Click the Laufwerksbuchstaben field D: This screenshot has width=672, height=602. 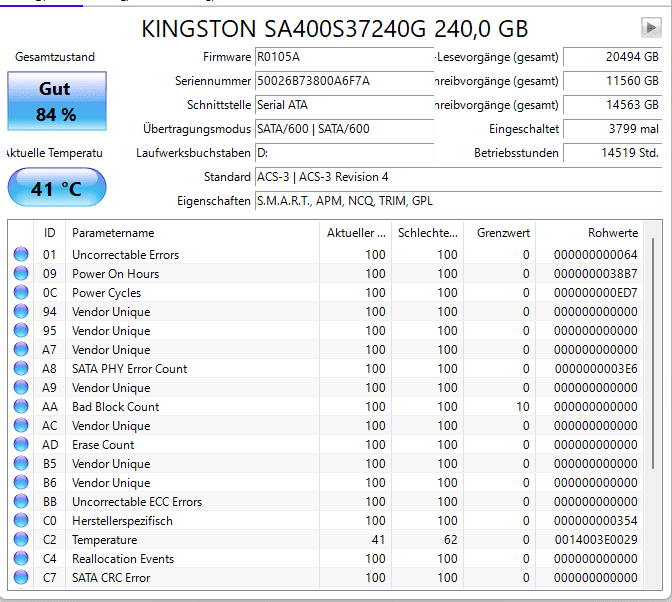coord(345,153)
